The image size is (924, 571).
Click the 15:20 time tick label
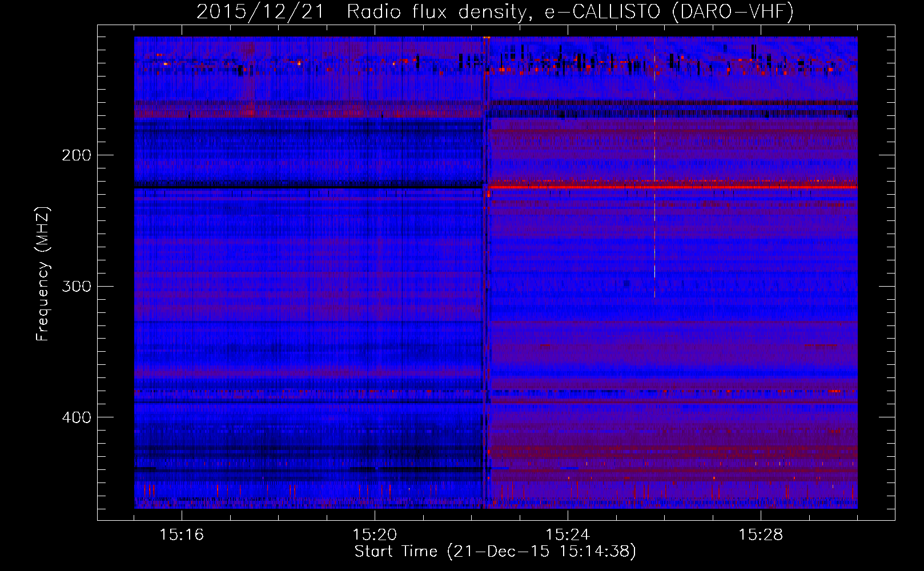pyautogui.click(x=375, y=534)
